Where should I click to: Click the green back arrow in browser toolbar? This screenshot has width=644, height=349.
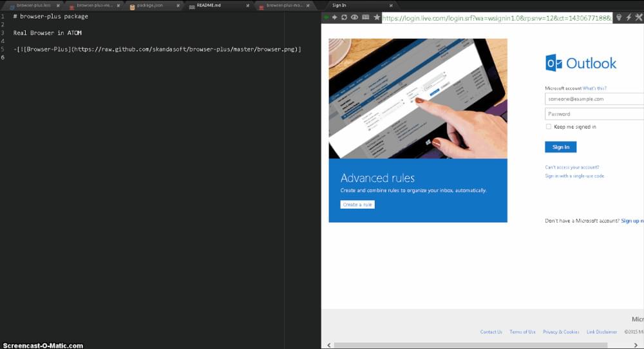tap(326, 17)
